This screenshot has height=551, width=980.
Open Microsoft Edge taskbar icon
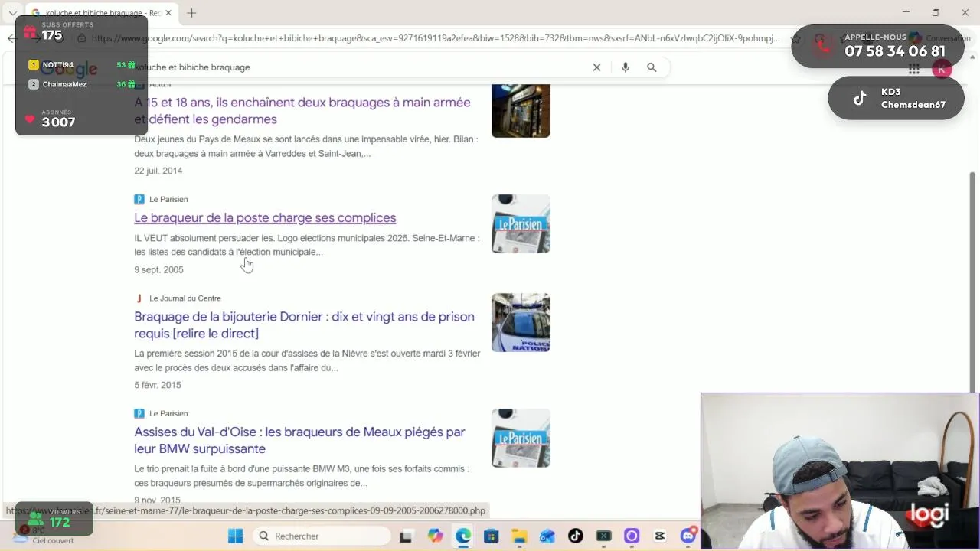tap(463, 536)
